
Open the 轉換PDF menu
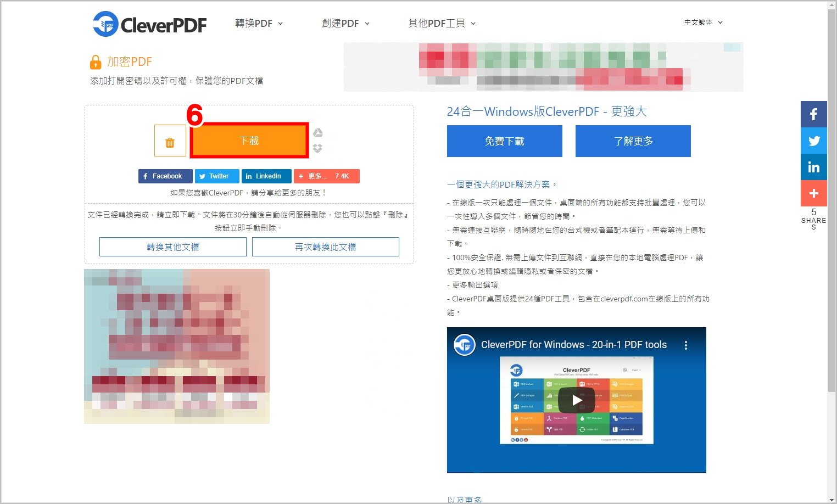pos(259,24)
